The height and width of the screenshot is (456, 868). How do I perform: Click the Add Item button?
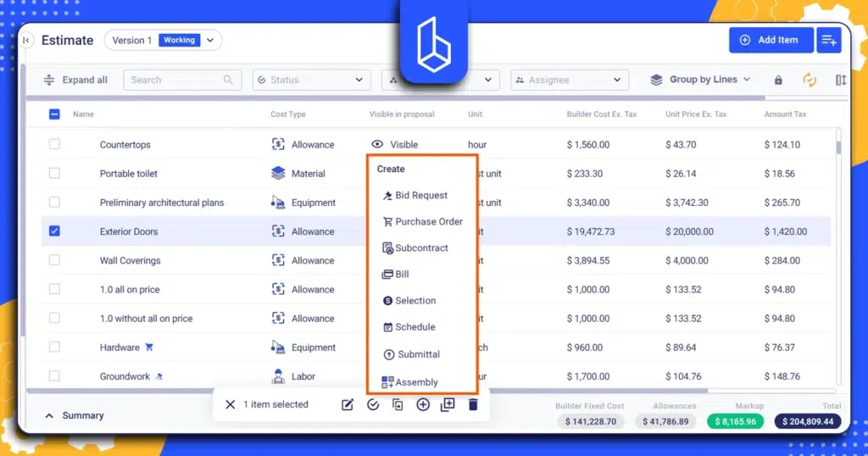point(771,40)
